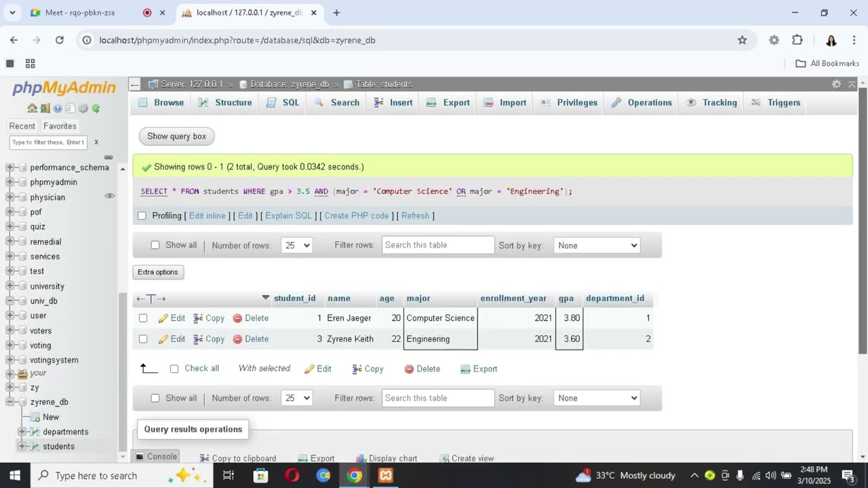This screenshot has height=488, width=868.
Task: Open lower Number of rows dropdown
Action: point(296,398)
